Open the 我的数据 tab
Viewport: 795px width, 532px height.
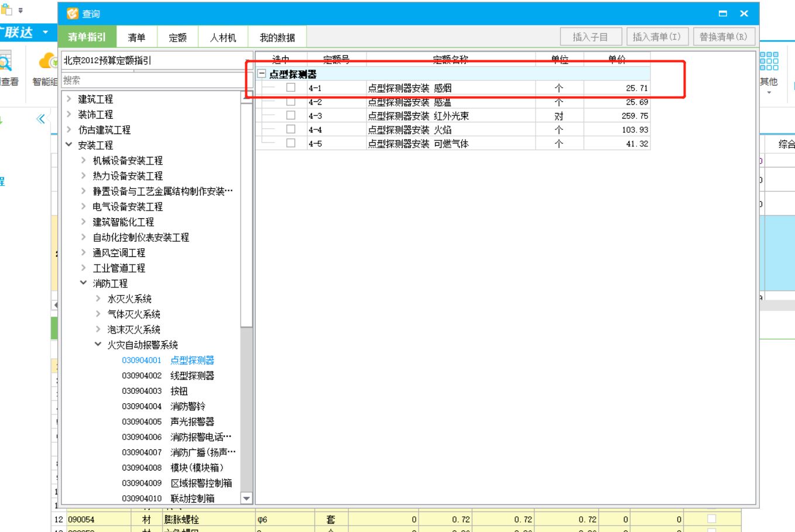pyautogui.click(x=277, y=37)
